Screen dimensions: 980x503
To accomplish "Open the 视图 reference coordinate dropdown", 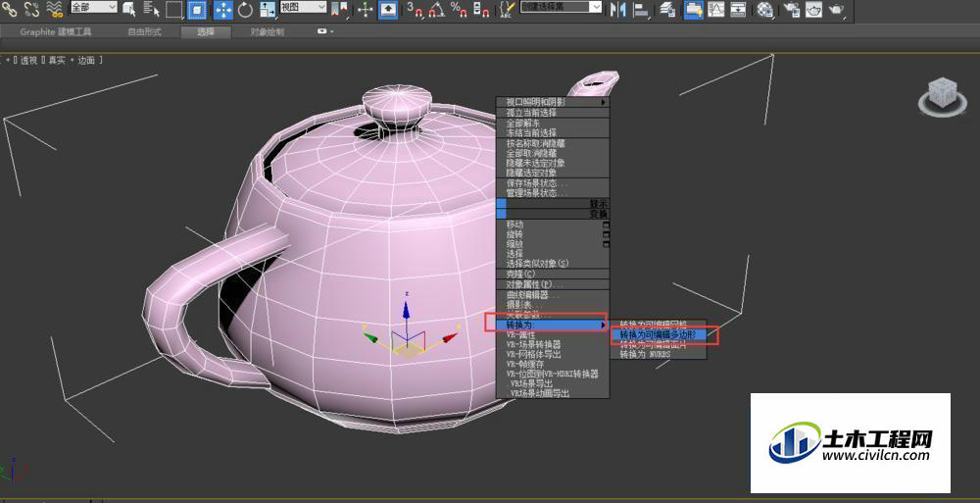I will [x=303, y=7].
